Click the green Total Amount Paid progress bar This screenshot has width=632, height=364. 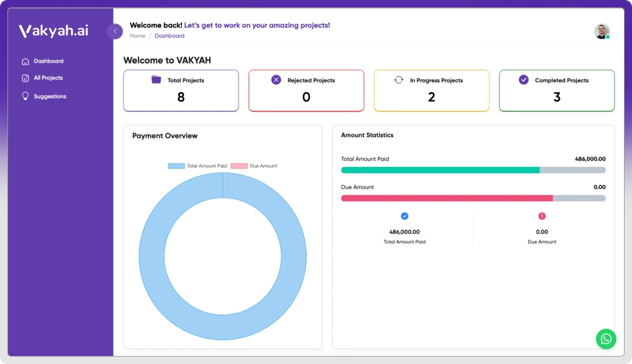440,170
